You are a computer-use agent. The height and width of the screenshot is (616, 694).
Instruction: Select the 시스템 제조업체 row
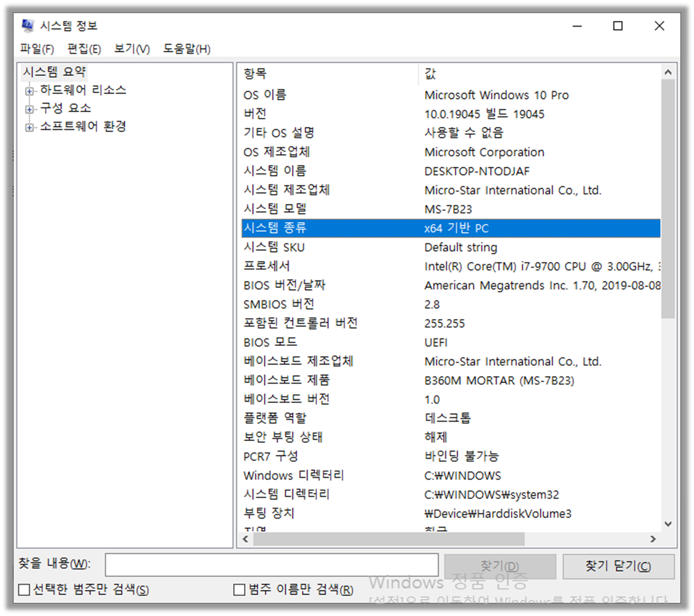[x=451, y=191]
